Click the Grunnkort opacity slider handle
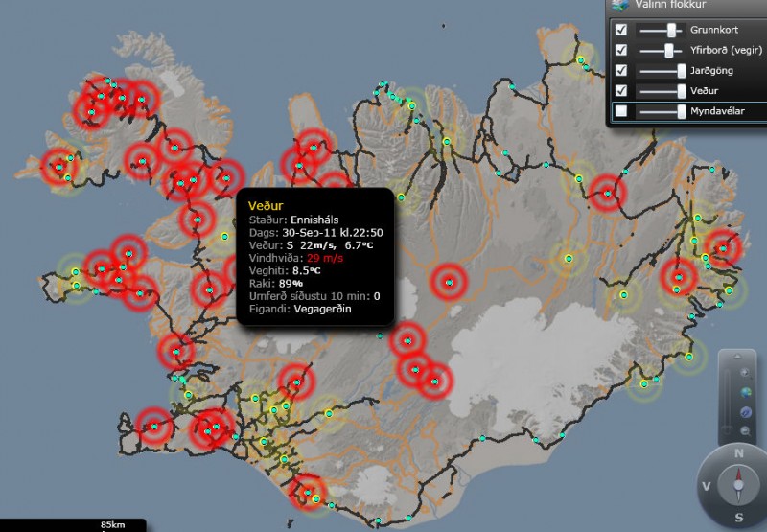Screen dimensions: 767x532 click(671, 31)
